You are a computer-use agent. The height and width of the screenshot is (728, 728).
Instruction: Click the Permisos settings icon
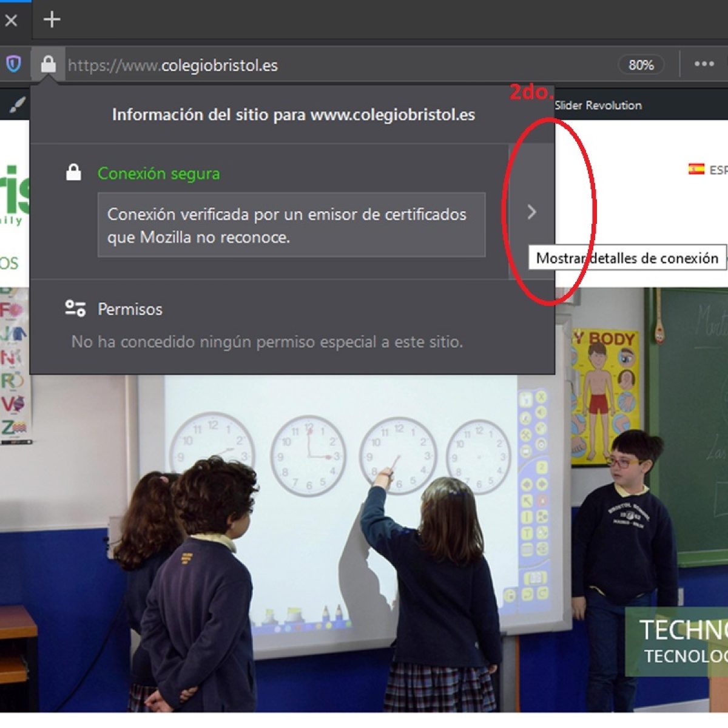(75, 309)
